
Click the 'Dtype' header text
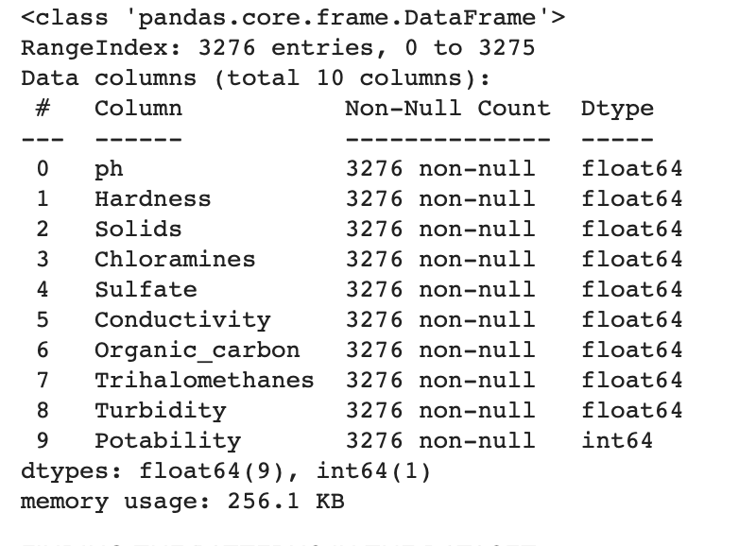[x=617, y=108]
